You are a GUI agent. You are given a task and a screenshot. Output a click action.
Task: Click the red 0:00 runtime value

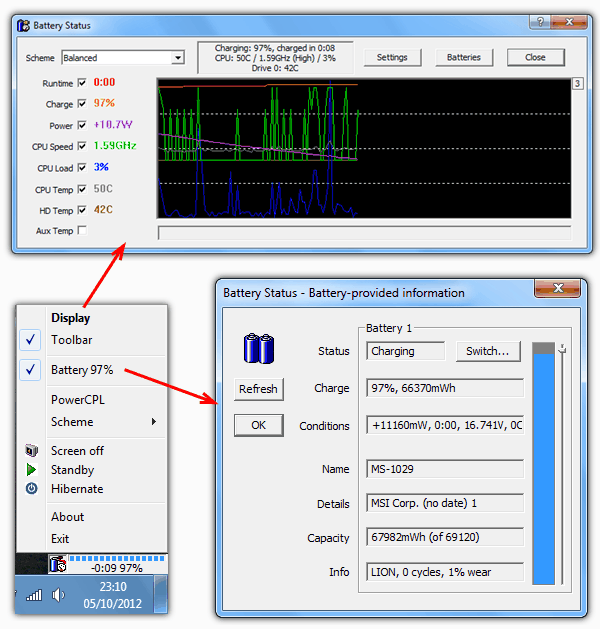(x=104, y=82)
